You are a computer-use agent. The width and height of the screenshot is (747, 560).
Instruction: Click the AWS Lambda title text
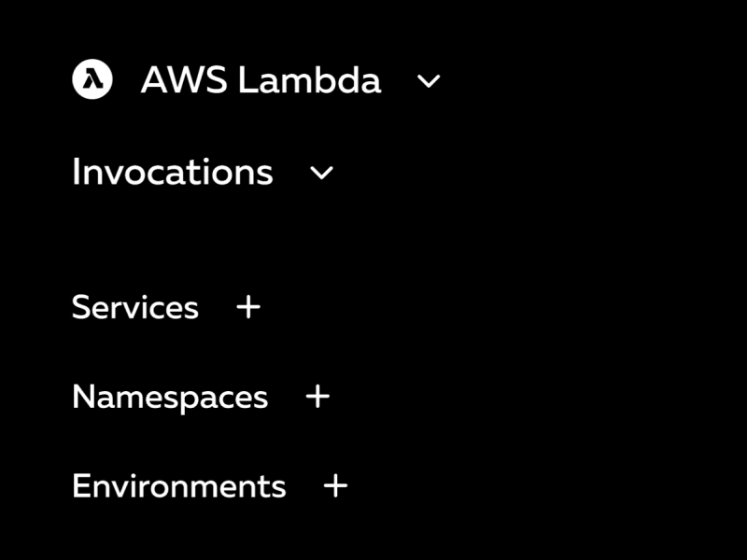(261, 80)
